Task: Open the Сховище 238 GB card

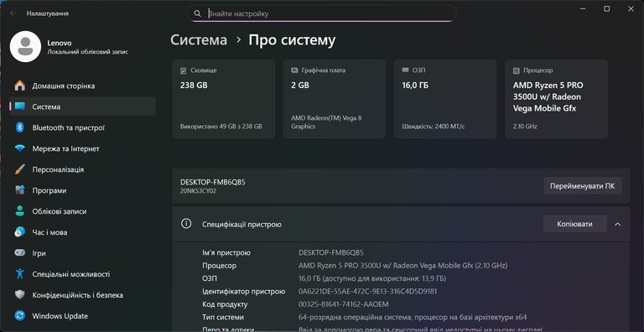Action: point(223,99)
